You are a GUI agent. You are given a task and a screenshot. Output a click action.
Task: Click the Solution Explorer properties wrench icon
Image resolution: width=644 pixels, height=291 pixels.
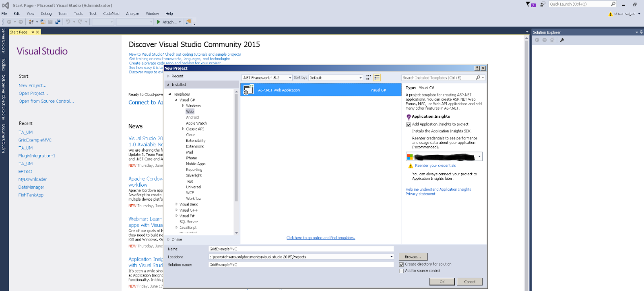[x=562, y=40]
